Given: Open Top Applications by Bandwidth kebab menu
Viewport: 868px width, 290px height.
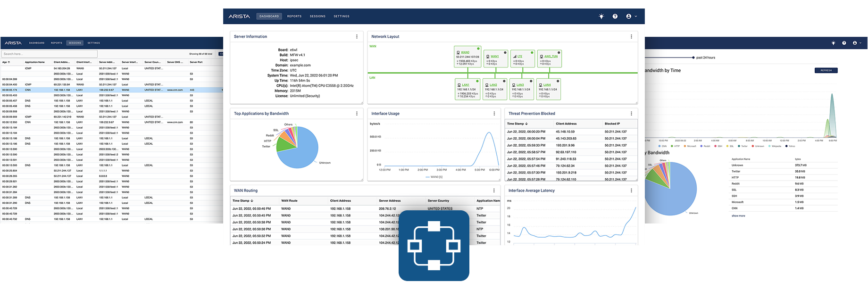Looking at the screenshot, I should coord(357,114).
